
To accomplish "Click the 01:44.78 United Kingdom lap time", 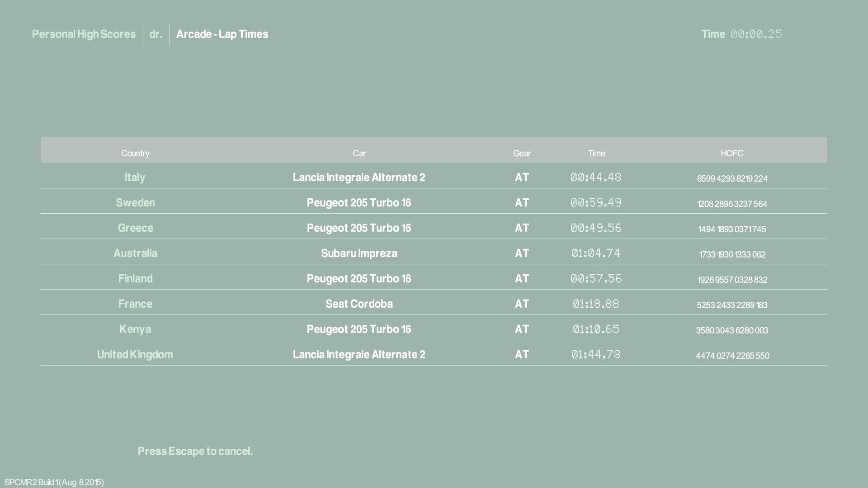I will [x=596, y=354].
